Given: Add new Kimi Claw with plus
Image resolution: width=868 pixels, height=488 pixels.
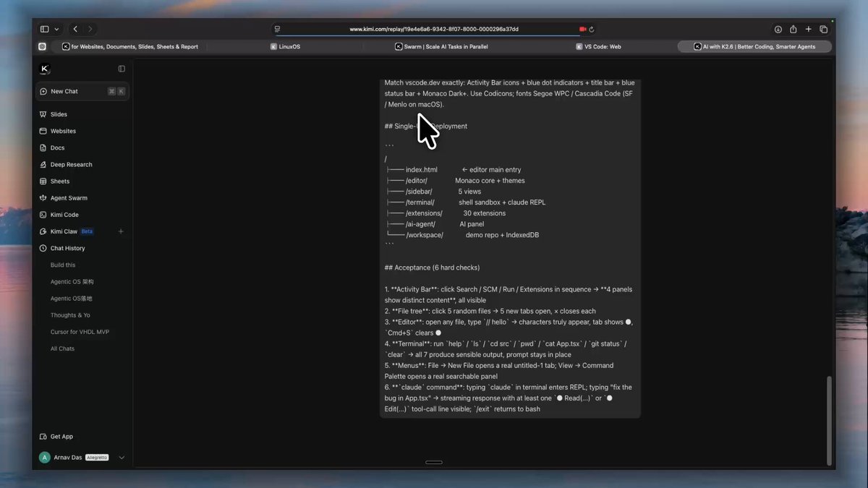Looking at the screenshot, I should [121, 231].
